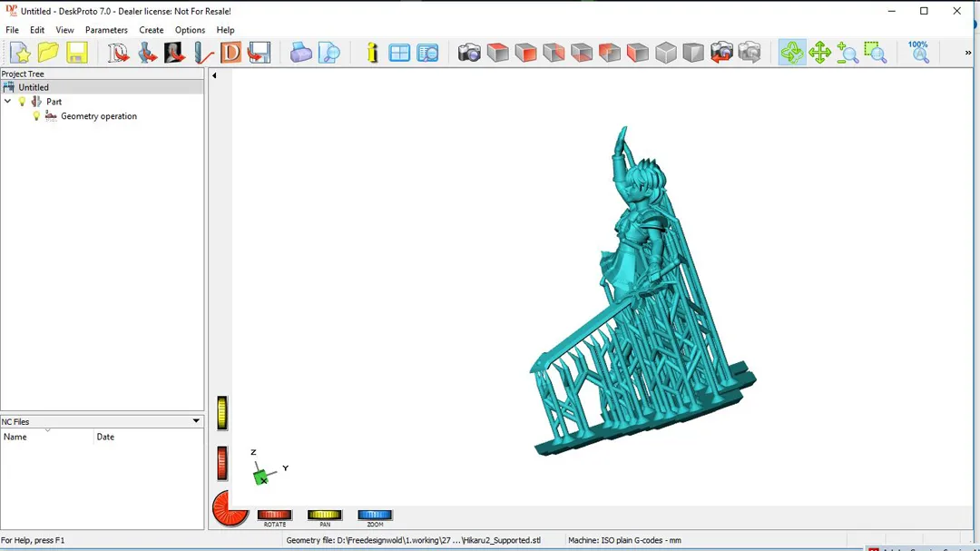The width and height of the screenshot is (980, 551).
Task: Activate the green rotate mouse mode icon
Action: pos(792,53)
